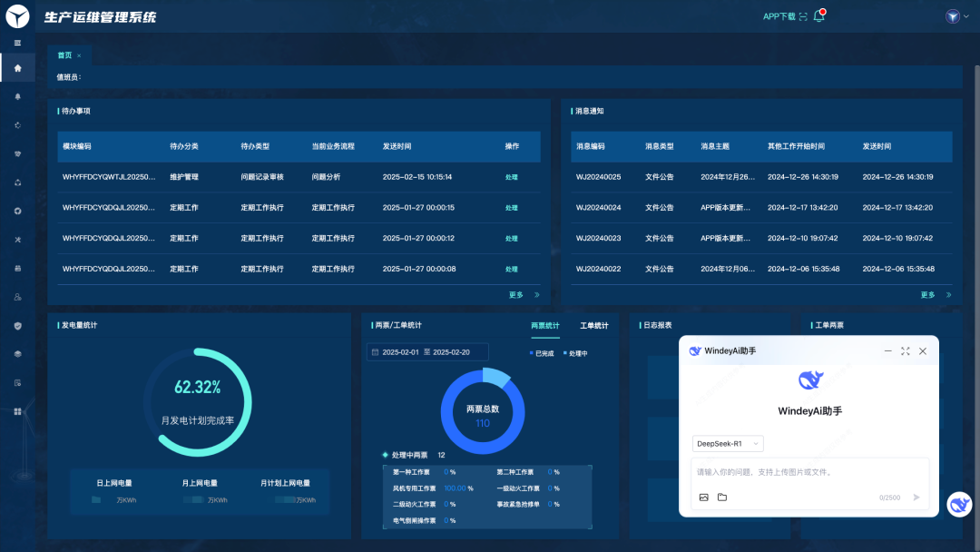The height and width of the screenshot is (552, 980).
Task: Click 风机专用工作票 100.00% entry
Action: [433, 488]
